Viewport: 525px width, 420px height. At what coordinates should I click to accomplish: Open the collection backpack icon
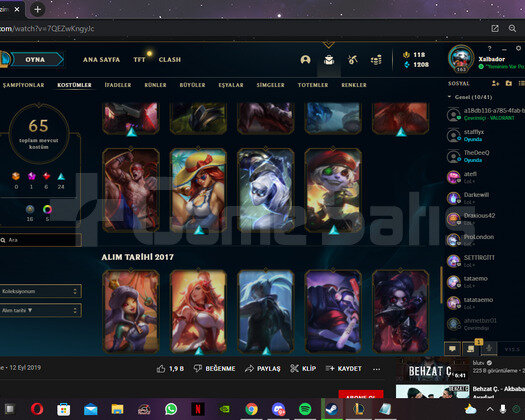(329, 60)
